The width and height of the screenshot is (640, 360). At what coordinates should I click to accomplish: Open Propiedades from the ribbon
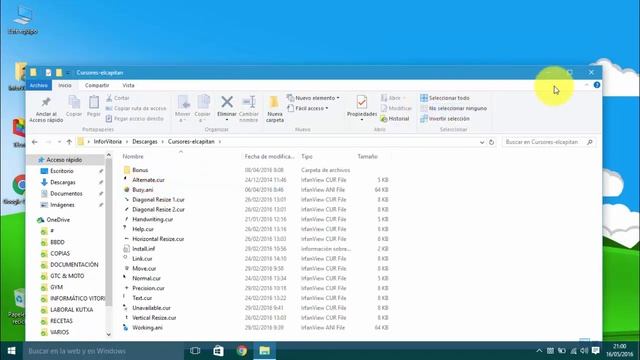(362, 108)
